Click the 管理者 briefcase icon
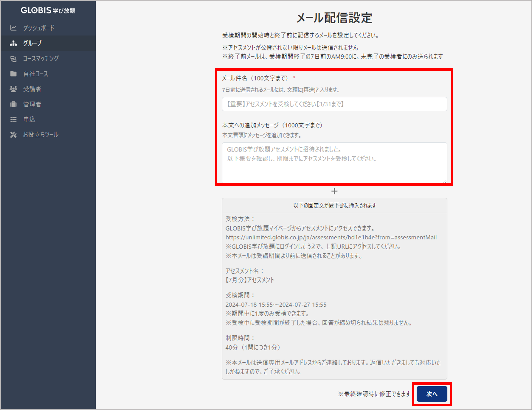 coord(13,104)
